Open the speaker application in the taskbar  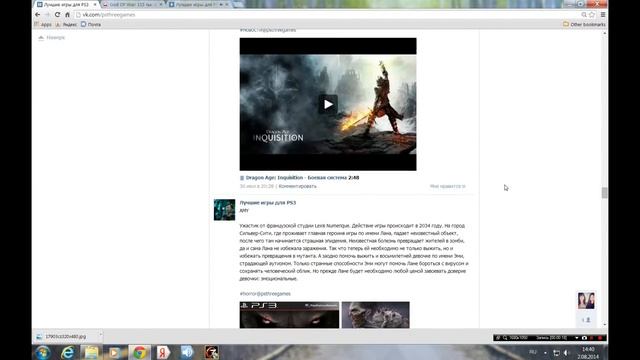(187, 352)
